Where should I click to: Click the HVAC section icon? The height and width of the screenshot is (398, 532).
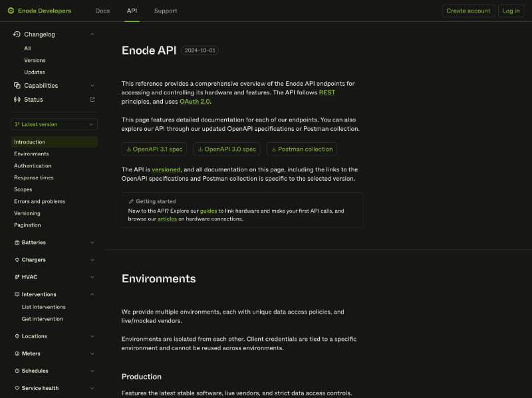point(17,277)
